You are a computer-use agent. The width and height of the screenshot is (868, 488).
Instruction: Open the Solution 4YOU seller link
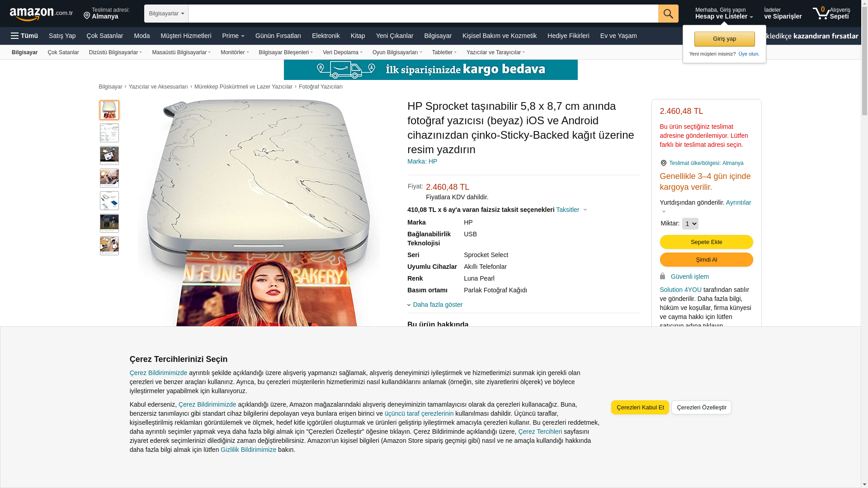pos(680,290)
